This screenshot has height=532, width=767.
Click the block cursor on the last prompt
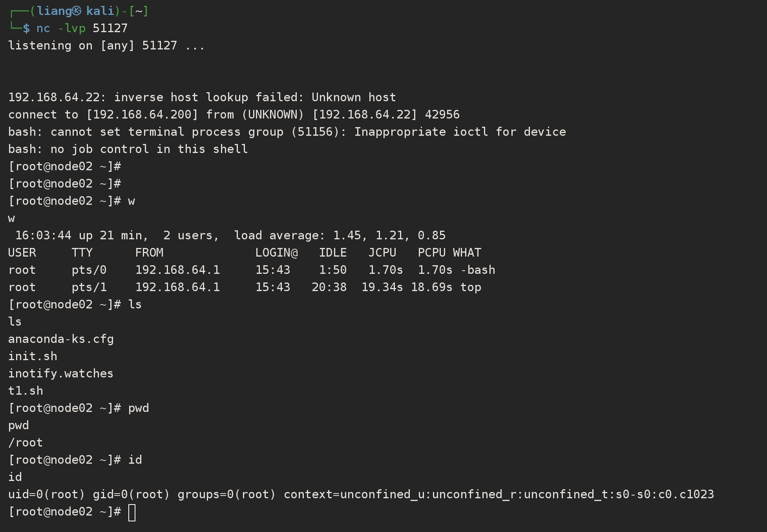coord(132,512)
